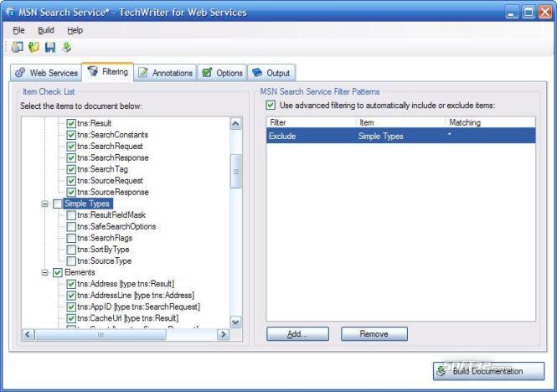Toggle the tns:AddressLine checkbox
The image size is (557, 392).
71,296
